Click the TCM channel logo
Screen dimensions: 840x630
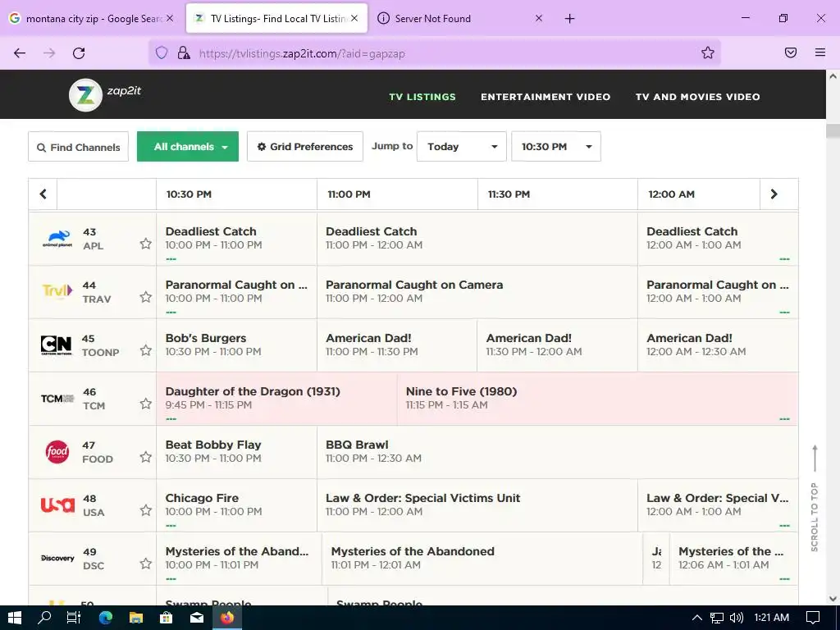coord(57,399)
